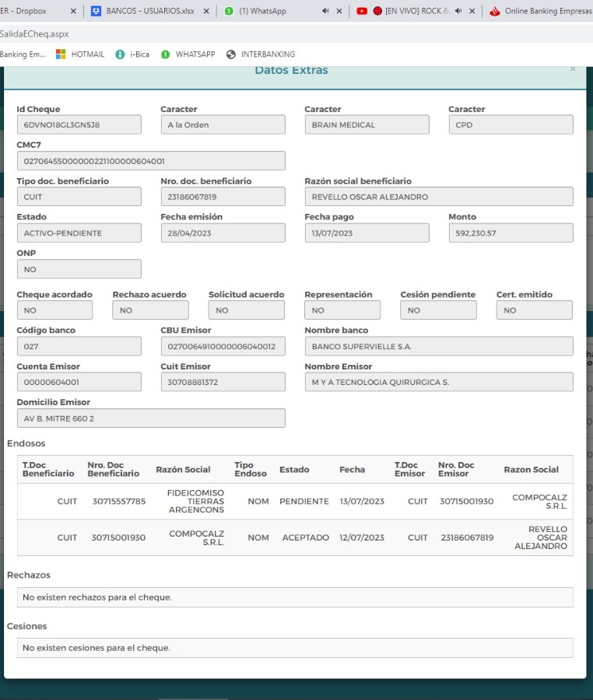This screenshot has height=700, width=593.
Task: Click the WhatsApp favicon on the tab
Action: click(x=229, y=11)
